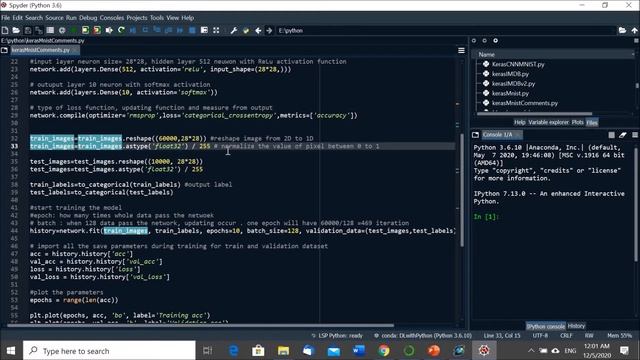This screenshot has height=360, width=640.
Task: Open Preferences with the wrench icon
Action: 234,30
